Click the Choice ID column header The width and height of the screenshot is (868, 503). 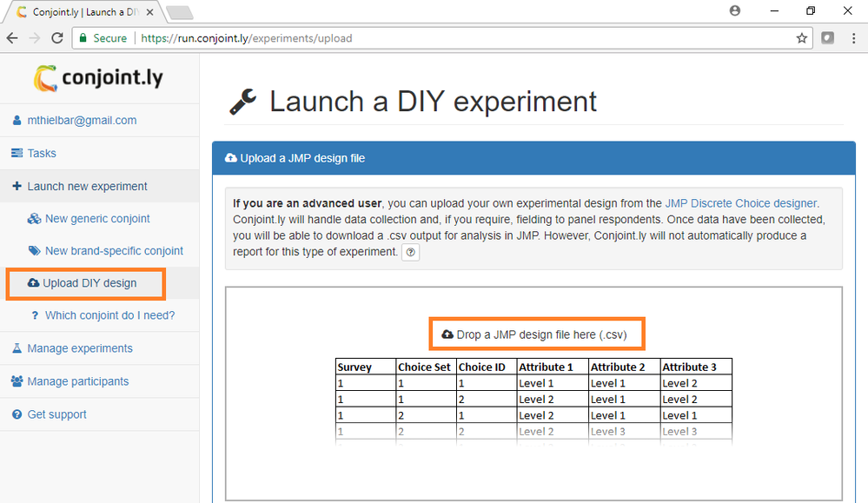pyautogui.click(x=486, y=367)
